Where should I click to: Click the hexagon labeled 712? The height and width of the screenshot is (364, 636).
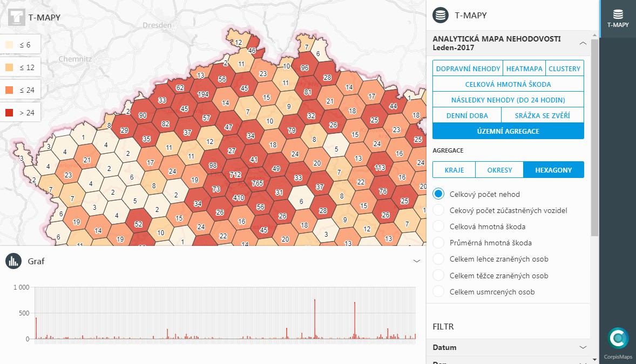tap(235, 174)
